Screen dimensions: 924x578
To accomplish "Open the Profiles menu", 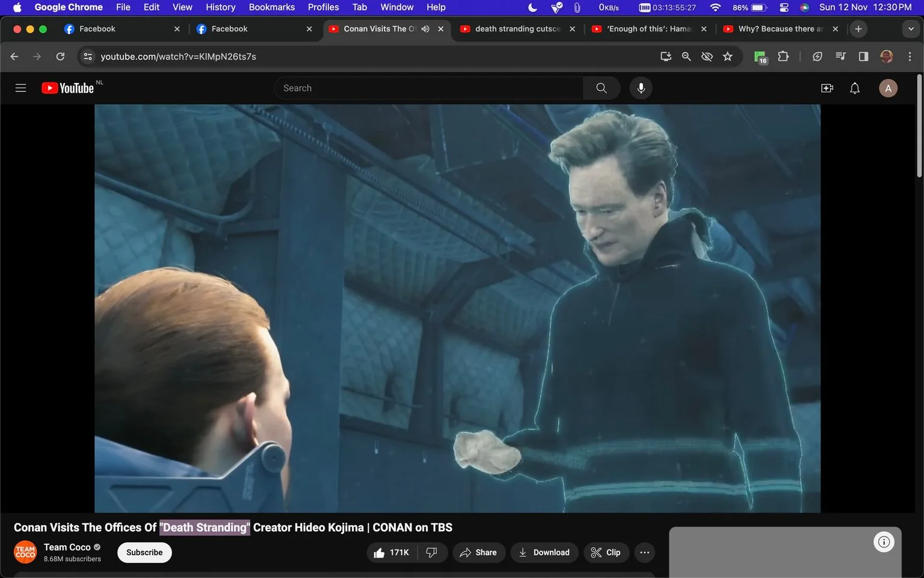I will click(x=324, y=7).
